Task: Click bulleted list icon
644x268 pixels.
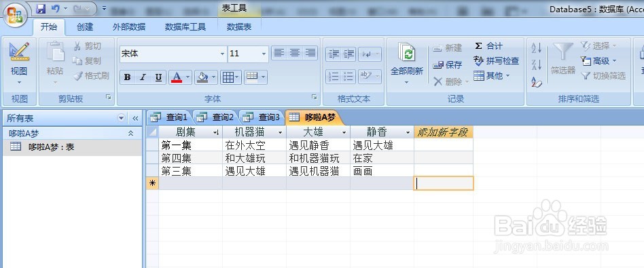Action: tap(348, 77)
